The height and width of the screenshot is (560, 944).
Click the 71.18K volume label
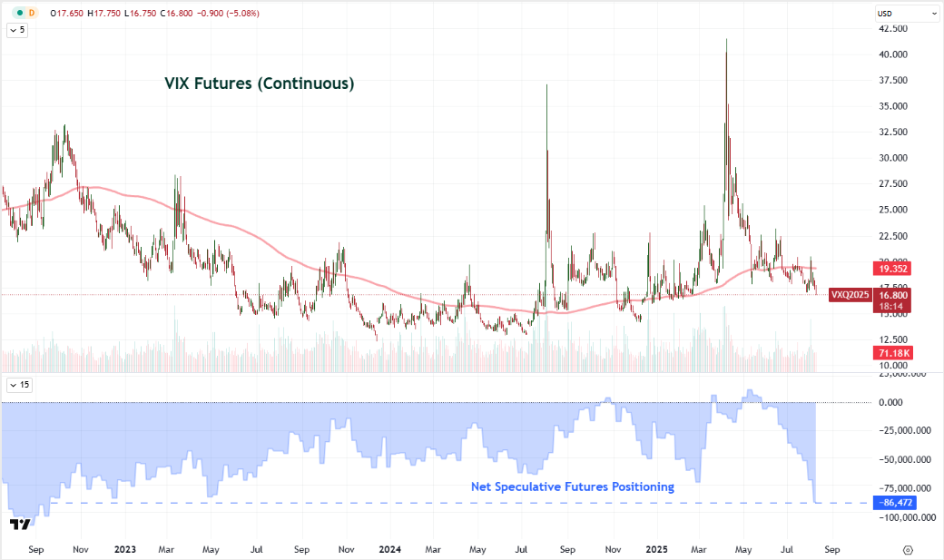click(x=893, y=353)
